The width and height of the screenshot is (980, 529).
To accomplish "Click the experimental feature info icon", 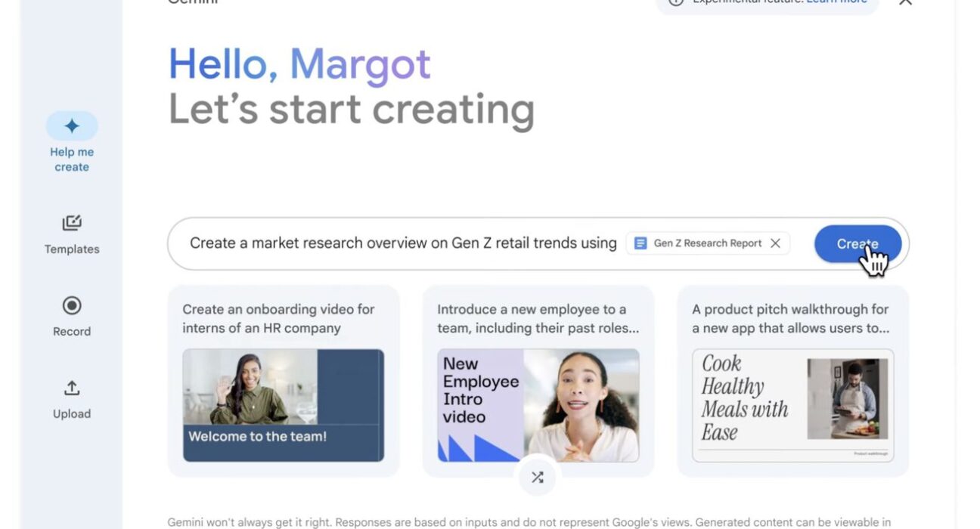I will tap(676, 2).
